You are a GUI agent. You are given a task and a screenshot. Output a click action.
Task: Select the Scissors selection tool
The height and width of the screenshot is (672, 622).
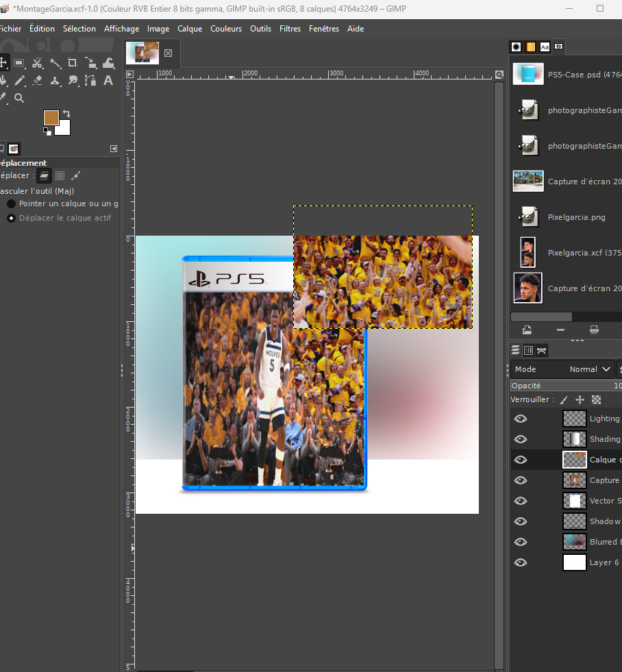38,63
